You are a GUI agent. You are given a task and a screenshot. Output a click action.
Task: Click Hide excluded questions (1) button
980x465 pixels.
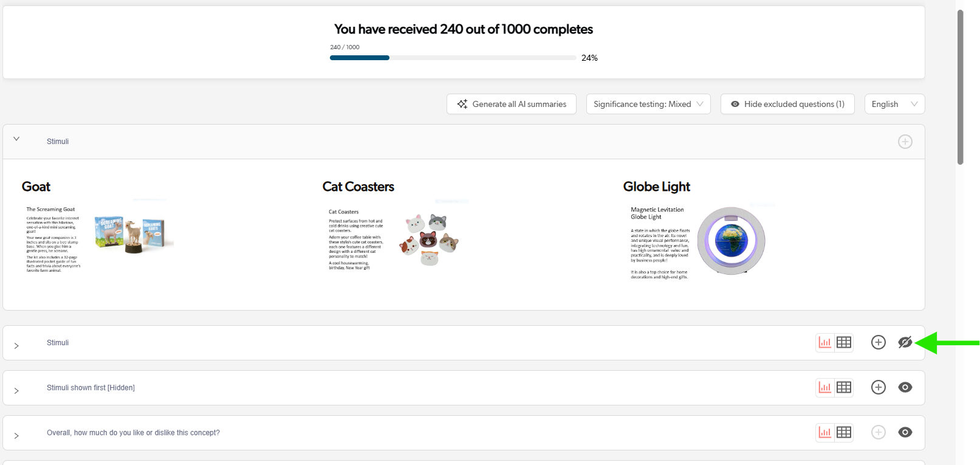click(787, 104)
